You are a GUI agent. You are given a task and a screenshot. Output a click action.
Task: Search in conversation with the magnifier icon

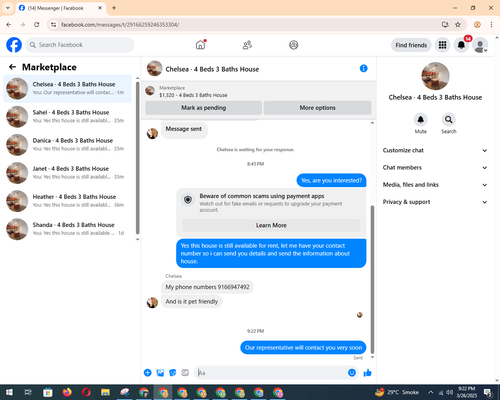coord(449,120)
